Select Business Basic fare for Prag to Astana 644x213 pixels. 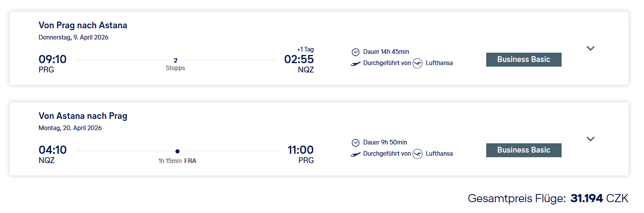pos(523,60)
